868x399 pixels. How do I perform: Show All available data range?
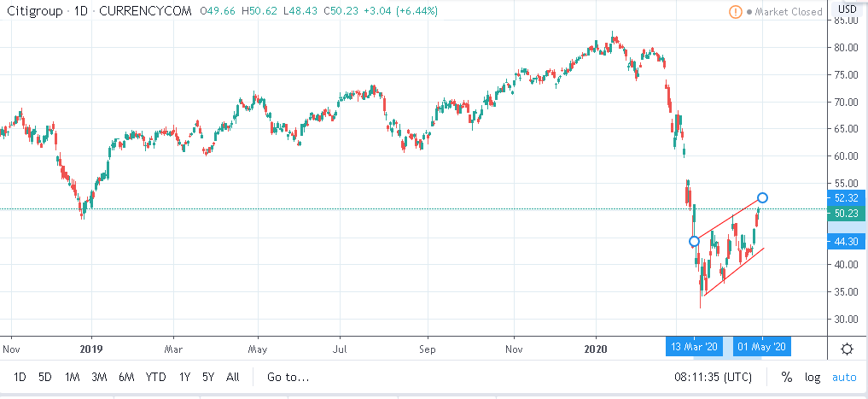[233, 377]
